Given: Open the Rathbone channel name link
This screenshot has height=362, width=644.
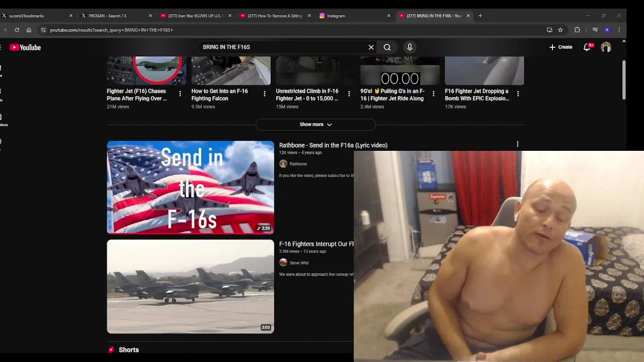Looking at the screenshot, I should coord(298,164).
